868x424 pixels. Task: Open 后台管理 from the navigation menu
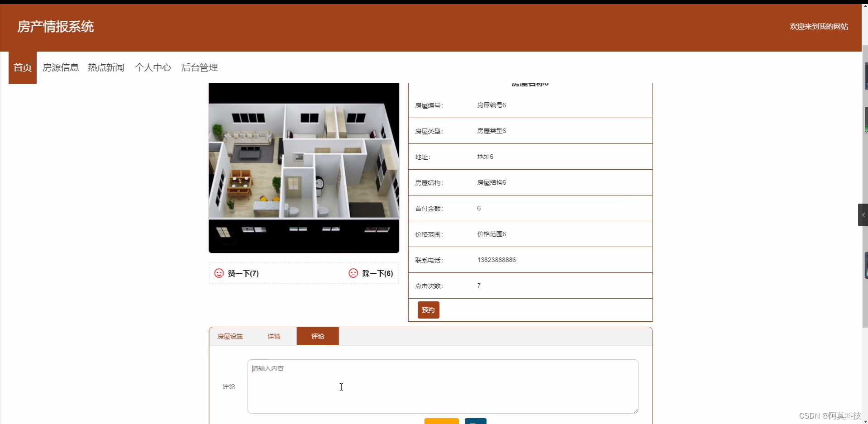[x=199, y=67]
